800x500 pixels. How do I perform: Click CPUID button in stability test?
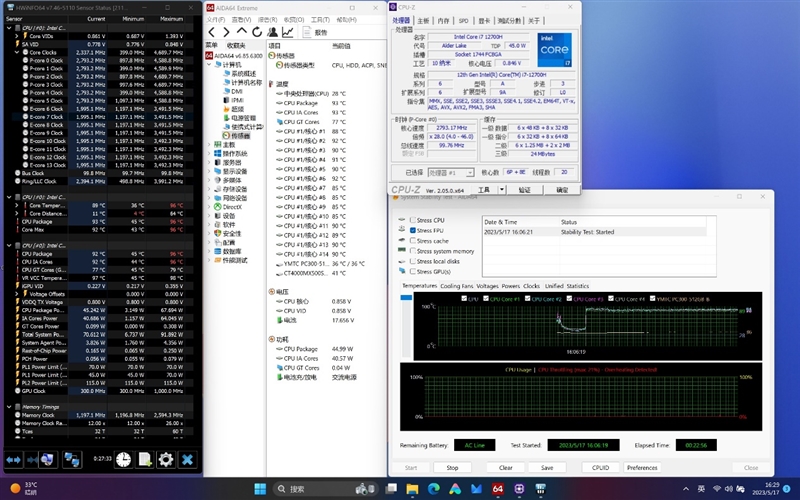pos(601,467)
